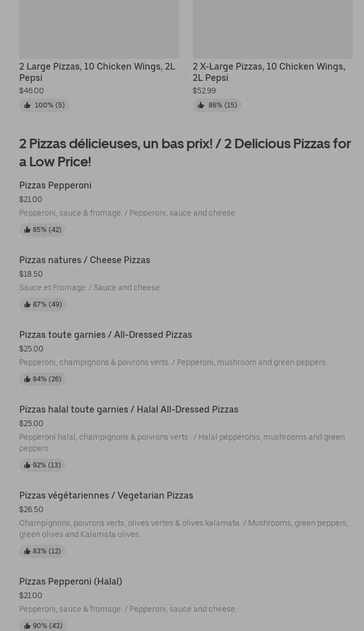Click the 2 X-Large Pizzas combo image
The width and height of the screenshot is (364, 631).
click(272, 28)
